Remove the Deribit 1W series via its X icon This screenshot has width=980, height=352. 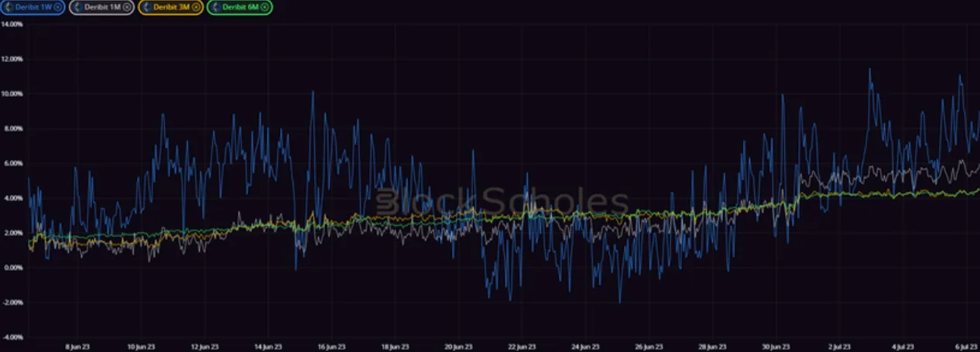point(58,7)
